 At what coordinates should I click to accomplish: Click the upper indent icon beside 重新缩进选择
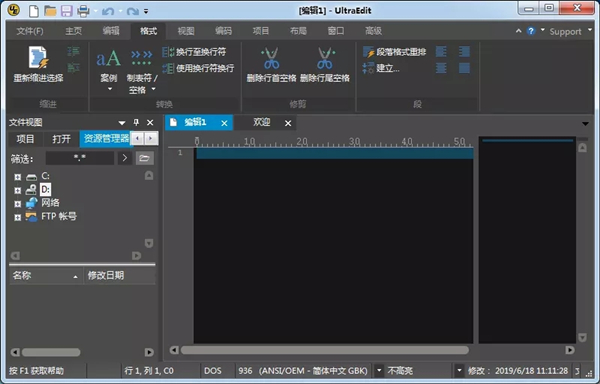[73, 52]
